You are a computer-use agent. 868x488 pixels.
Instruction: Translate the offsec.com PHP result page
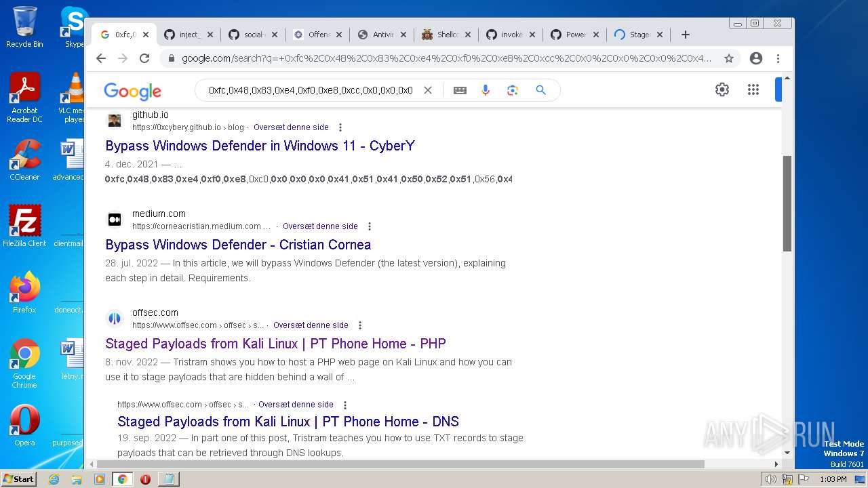[311, 325]
